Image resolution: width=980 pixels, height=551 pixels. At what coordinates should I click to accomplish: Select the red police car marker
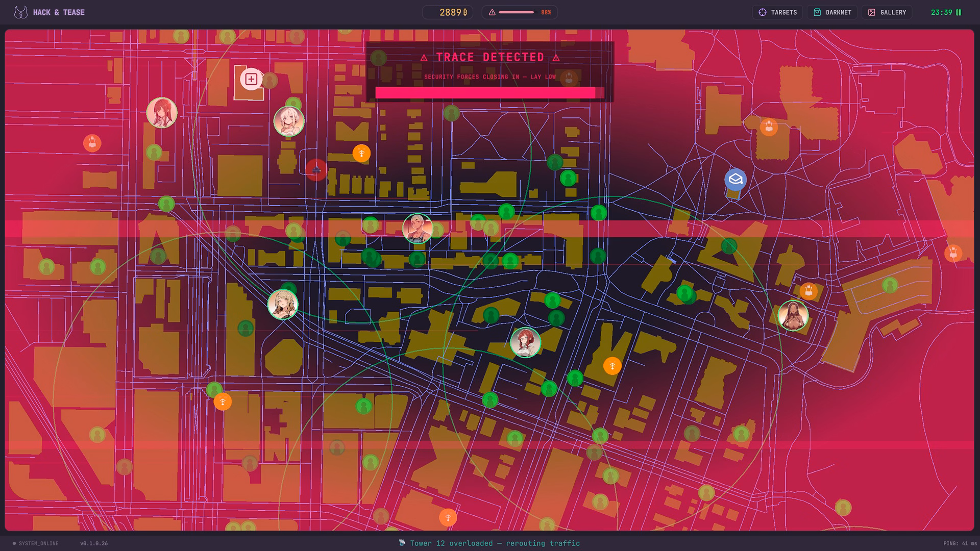[316, 169]
